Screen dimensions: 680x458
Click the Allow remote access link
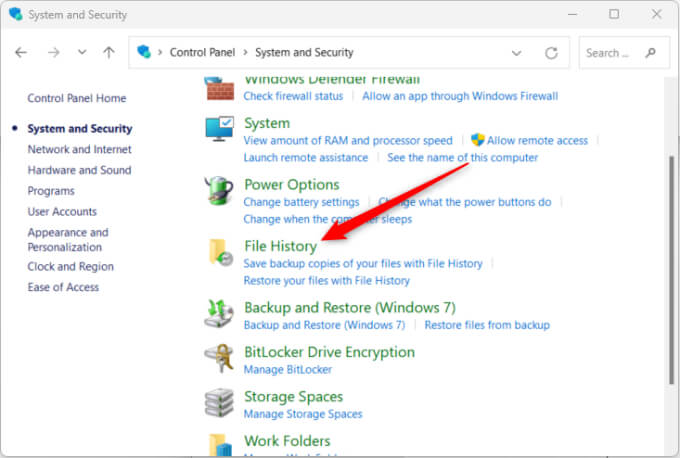(x=537, y=141)
